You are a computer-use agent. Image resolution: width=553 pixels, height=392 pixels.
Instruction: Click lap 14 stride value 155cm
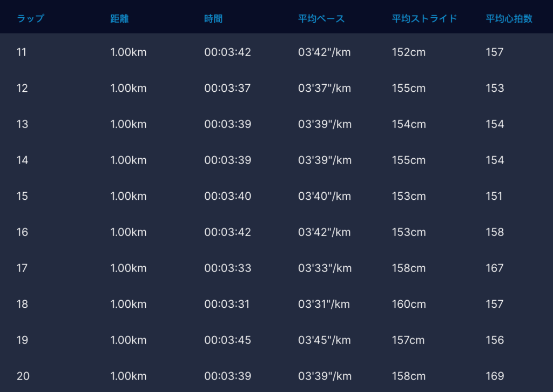point(409,160)
